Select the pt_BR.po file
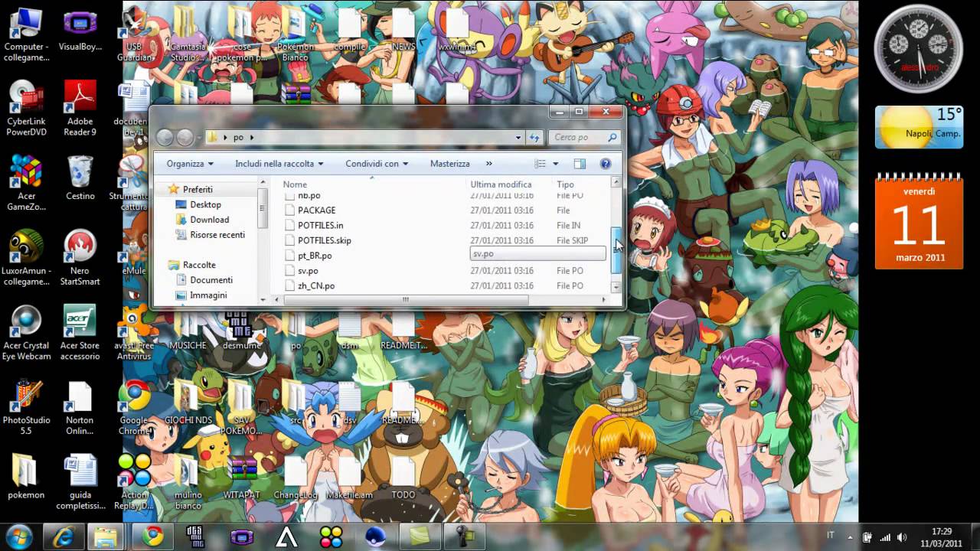Viewport: 980px width, 551px height. 315,256
